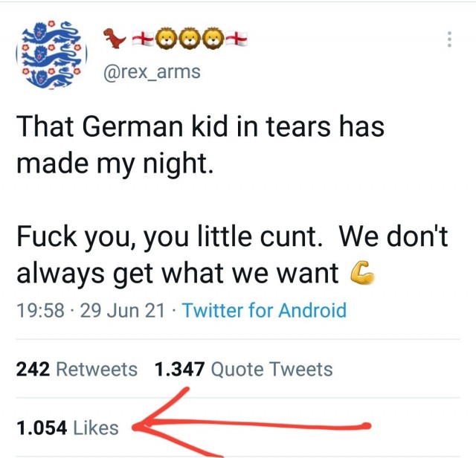Select the rightmost lion face emoji
476x458 pixels.
pos(213,39)
